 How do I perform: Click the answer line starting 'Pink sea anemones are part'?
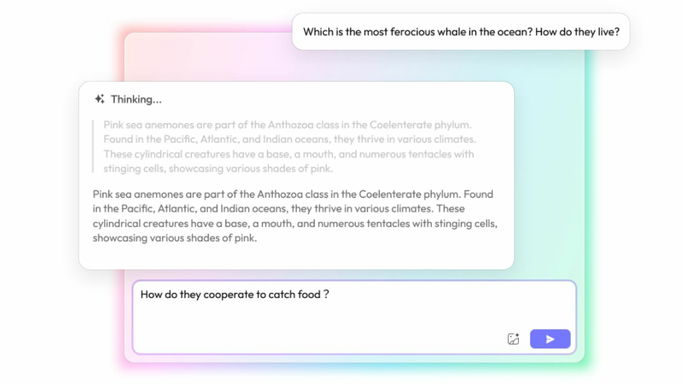pos(293,194)
